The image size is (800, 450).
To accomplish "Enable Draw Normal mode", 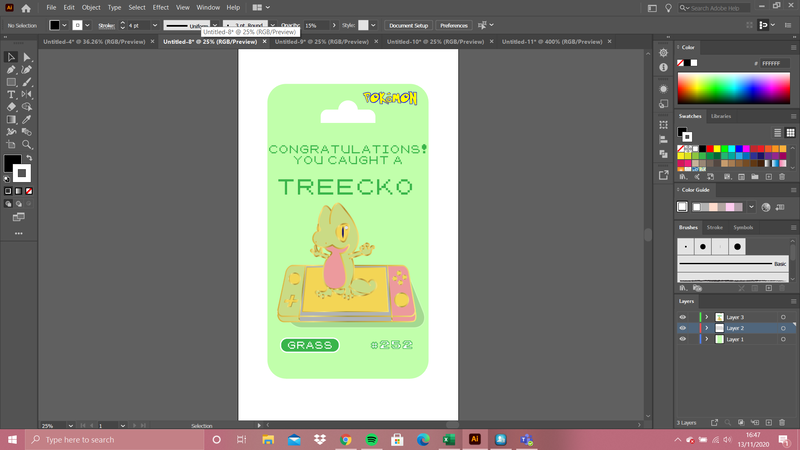I will (x=8, y=204).
